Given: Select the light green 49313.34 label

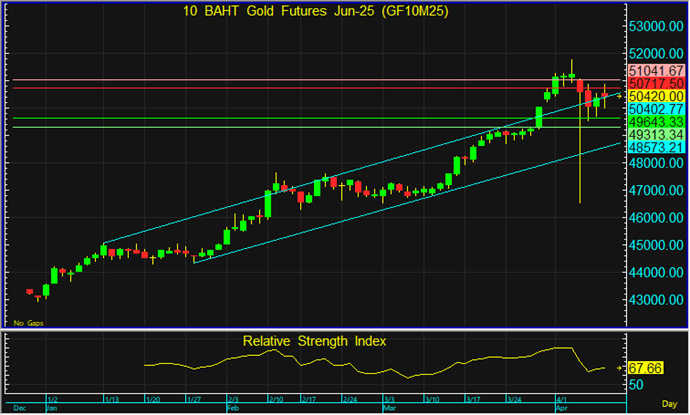Looking at the screenshot, I should click(x=656, y=134).
